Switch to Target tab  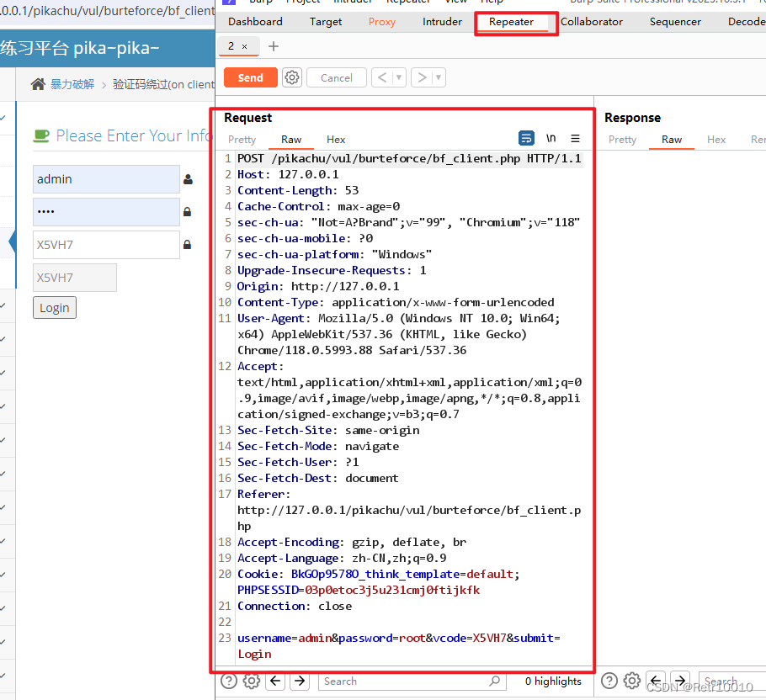[x=326, y=22]
